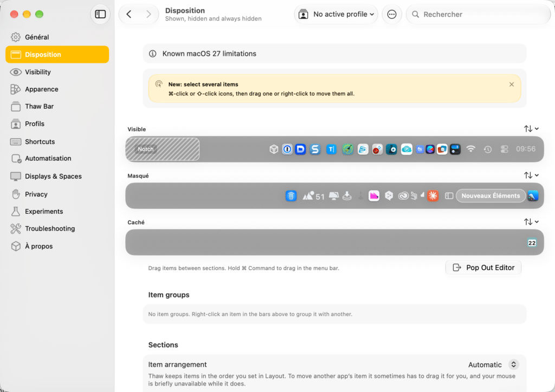Switch to the Visibility section
The image size is (555, 392).
click(57, 72)
